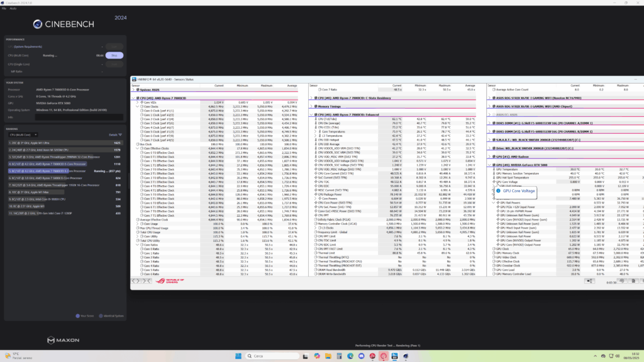Select ranking entry Apple M1 Ultra
644x362 pixels.
pos(65,143)
